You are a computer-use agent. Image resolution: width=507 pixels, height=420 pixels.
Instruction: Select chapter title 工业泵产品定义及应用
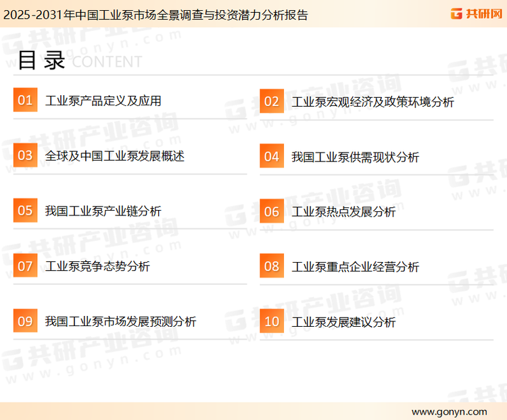(x=103, y=101)
